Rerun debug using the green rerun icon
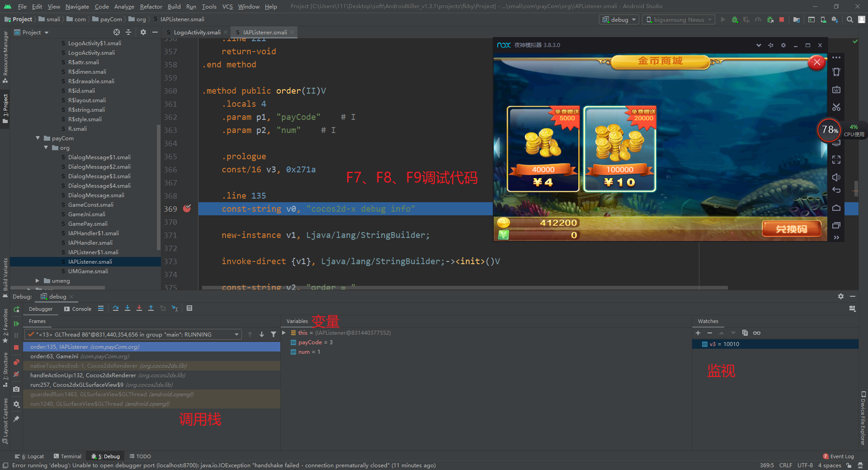The width and height of the screenshot is (868, 470). (x=16, y=309)
